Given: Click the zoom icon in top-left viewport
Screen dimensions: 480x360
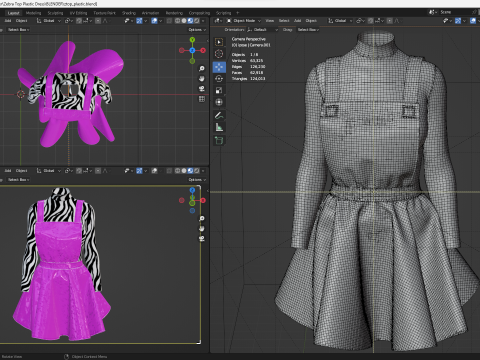Looking at the screenshot, I should [x=202, y=68].
